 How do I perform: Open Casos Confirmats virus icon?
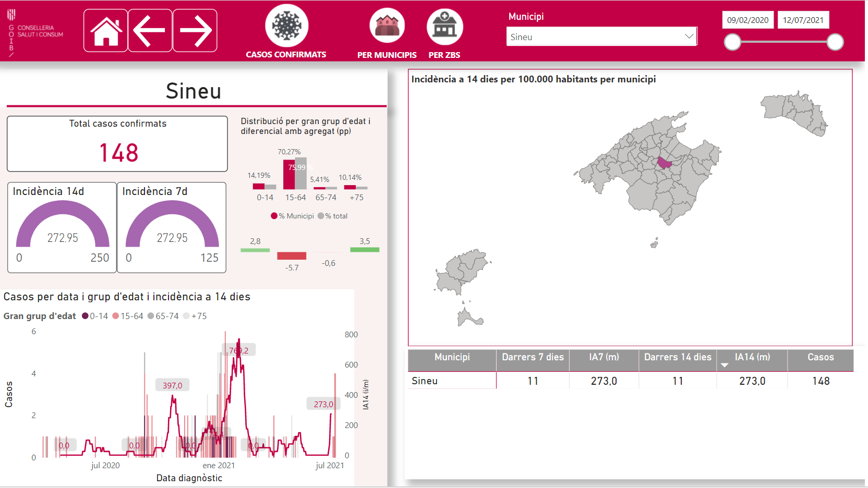pos(286,26)
